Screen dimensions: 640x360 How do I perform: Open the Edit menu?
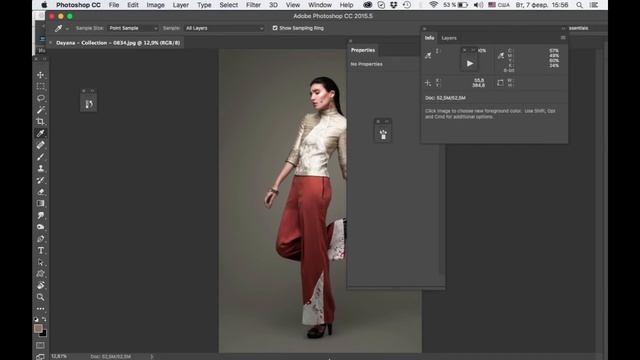(133, 5)
